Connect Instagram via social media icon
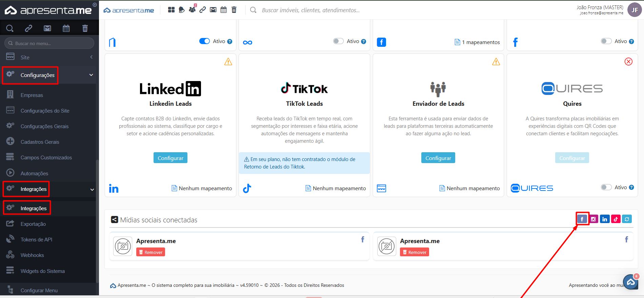644x298 pixels. pyautogui.click(x=593, y=219)
